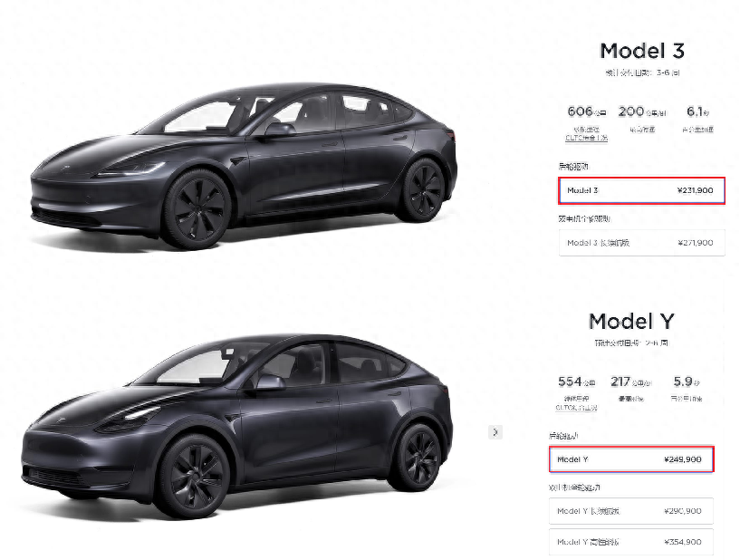Select Model 3 long range at ¥271,900
The image size is (740, 560).
tap(641, 243)
